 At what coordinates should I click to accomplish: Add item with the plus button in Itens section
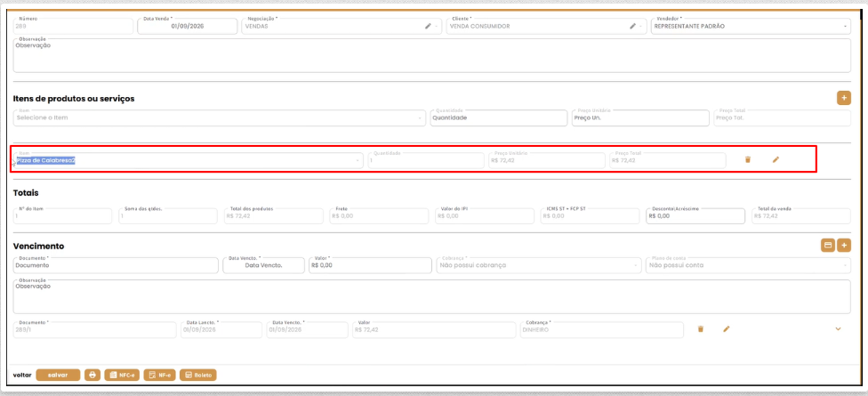coord(844,98)
